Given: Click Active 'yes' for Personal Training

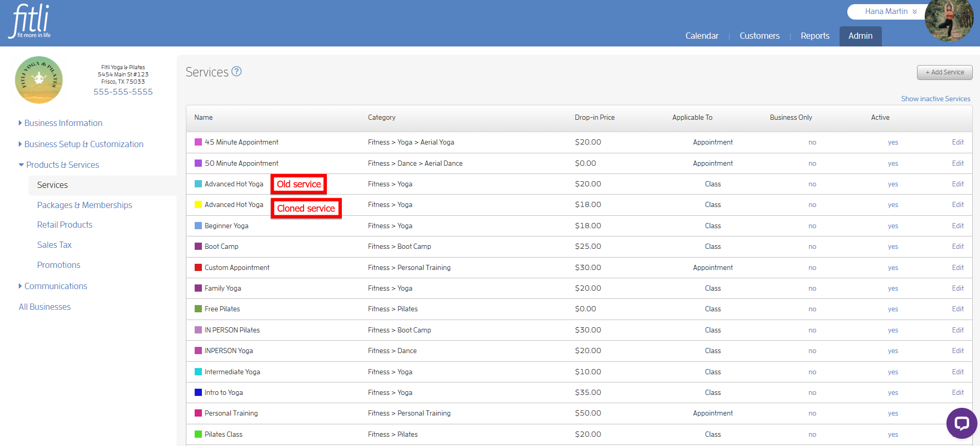Looking at the screenshot, I should 893,413.
